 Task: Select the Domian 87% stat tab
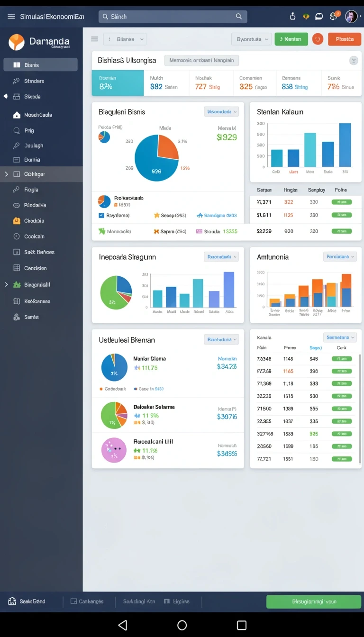click(118, 83)
